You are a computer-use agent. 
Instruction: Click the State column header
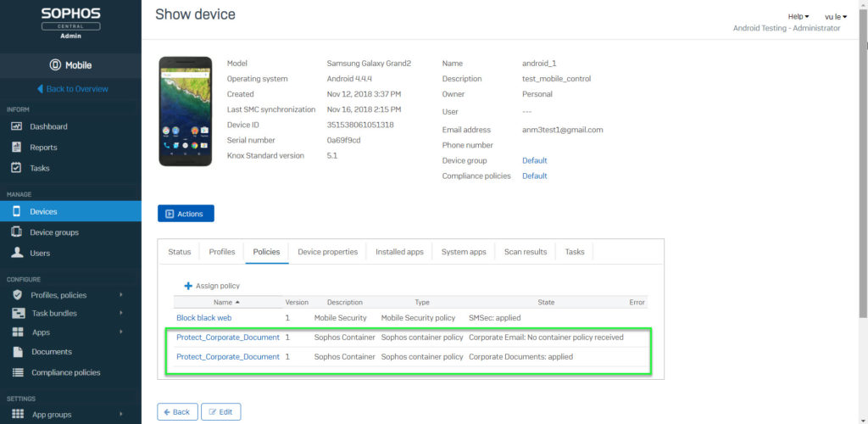pyautogui.click(x=546, y=302)
